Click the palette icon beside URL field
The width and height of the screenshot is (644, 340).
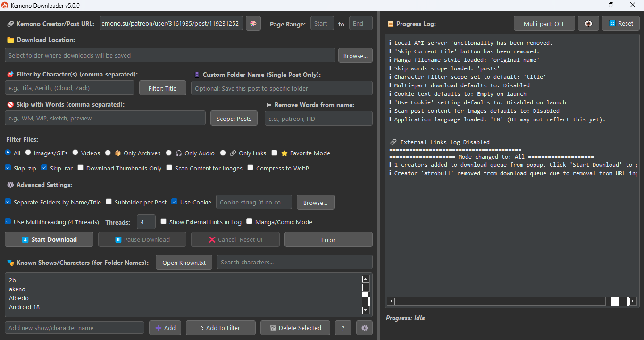(253, 24)
